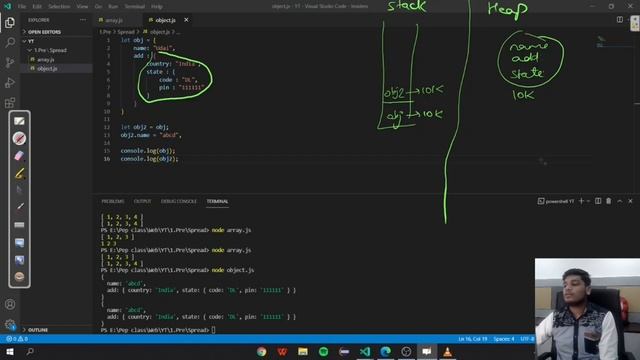Select the yellow highlighter annotation tool
Viewport: 640px width, 360px height.
pos(19,173)
